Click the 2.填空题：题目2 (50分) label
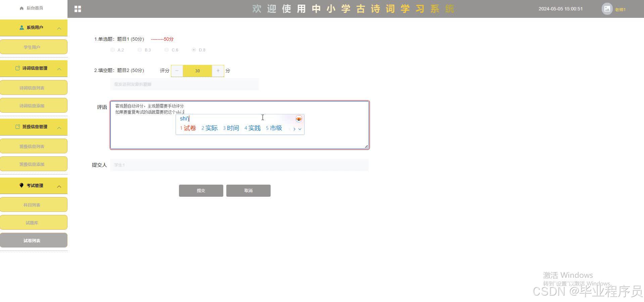 119,70
